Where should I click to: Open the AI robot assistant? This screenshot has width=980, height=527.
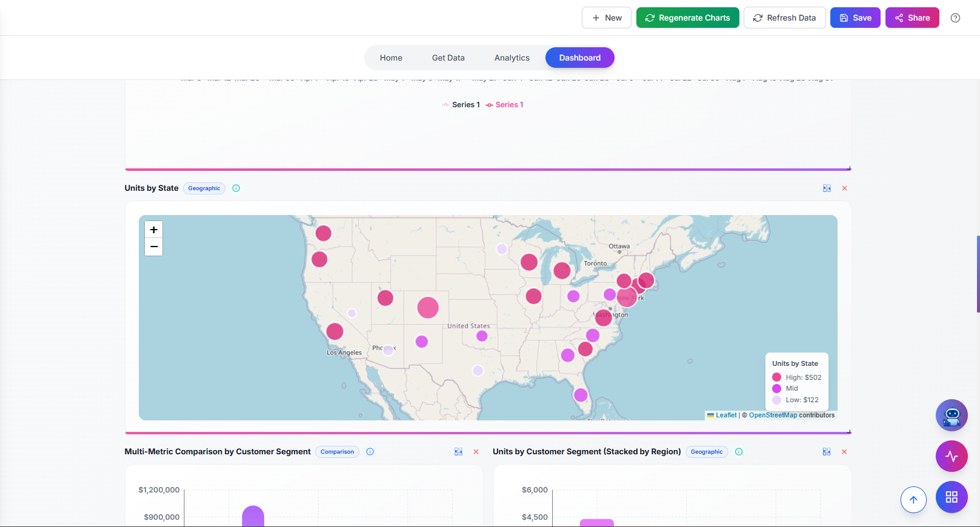(x=952, y=416)
